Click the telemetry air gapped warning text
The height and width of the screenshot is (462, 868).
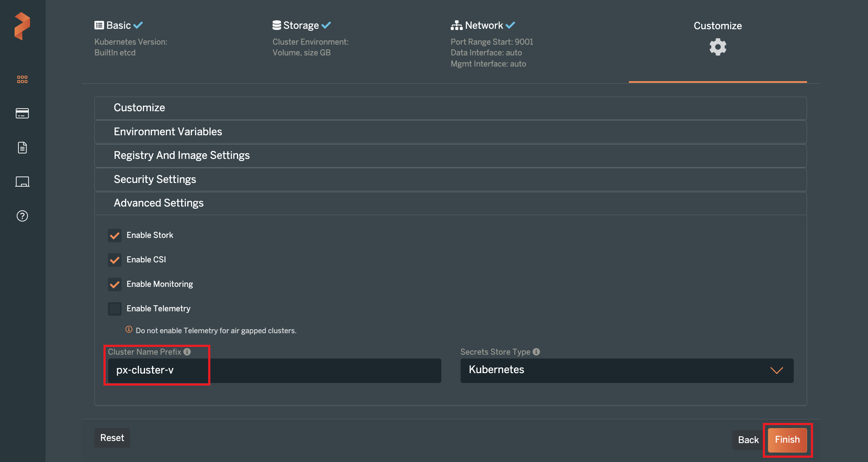(x=216, y=331)
